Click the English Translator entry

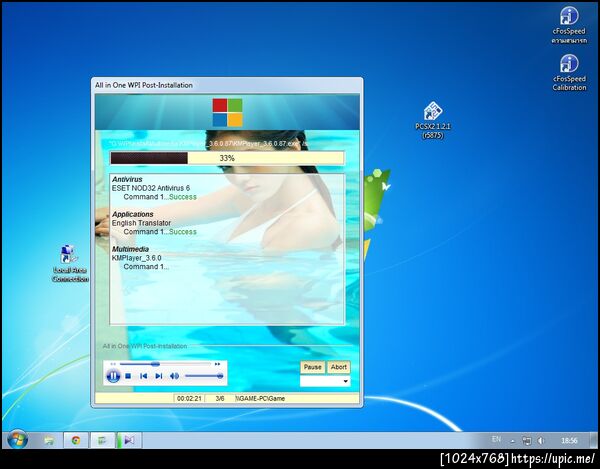pos(141,223)
